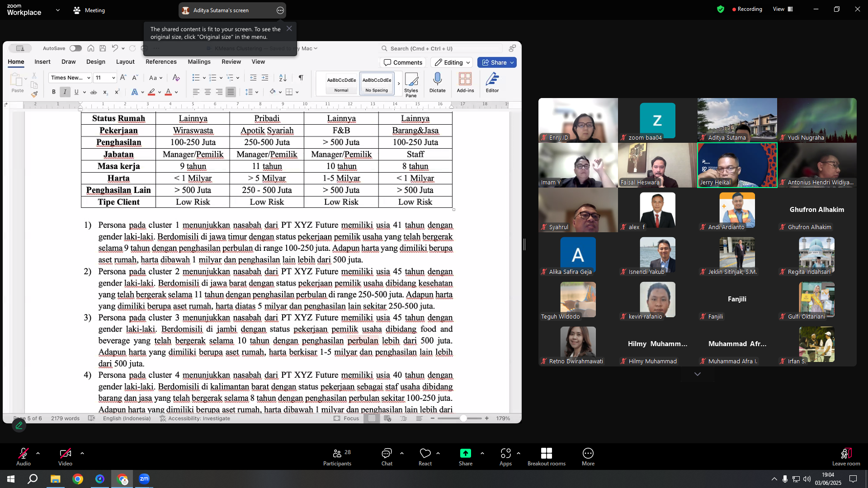Screen dimensions: 868x488
Task: Click the Comments button
Action: coord(403,63)
